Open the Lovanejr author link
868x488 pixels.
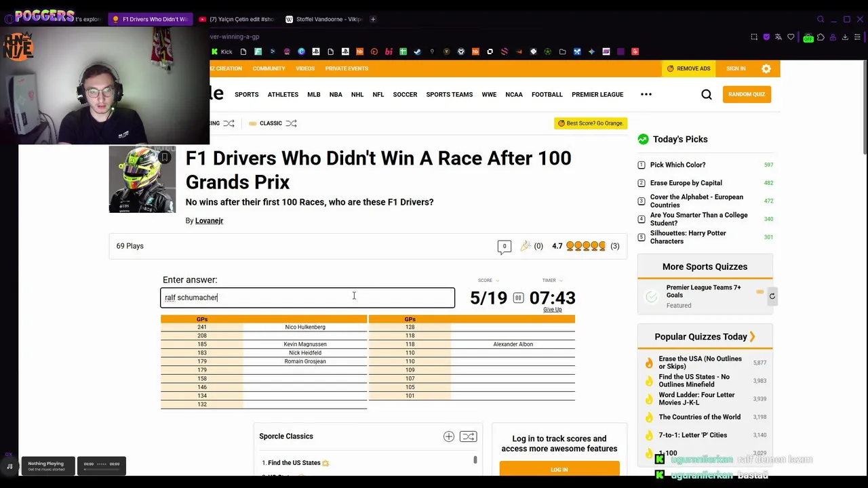[209, 221]
